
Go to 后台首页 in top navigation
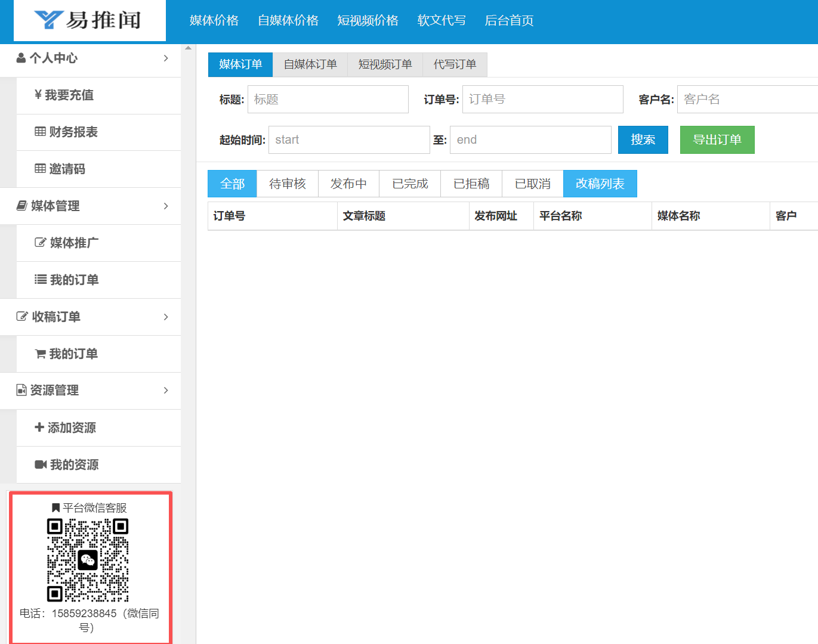coord(509,20)
